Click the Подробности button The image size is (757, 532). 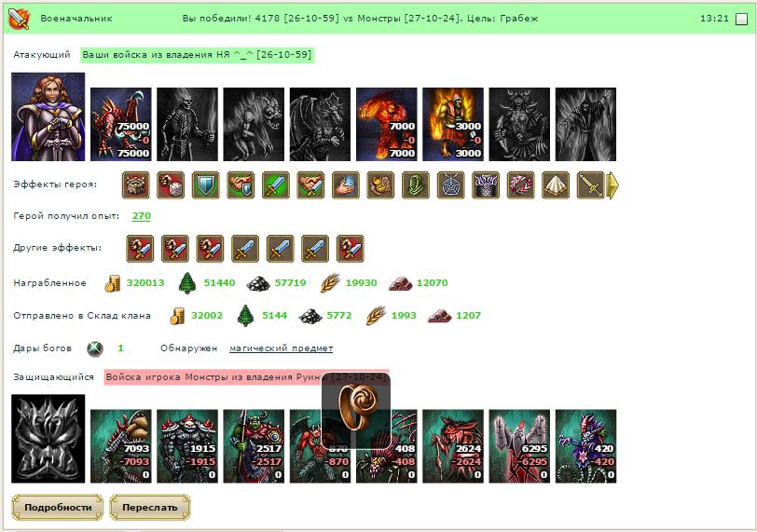(58, 508)
